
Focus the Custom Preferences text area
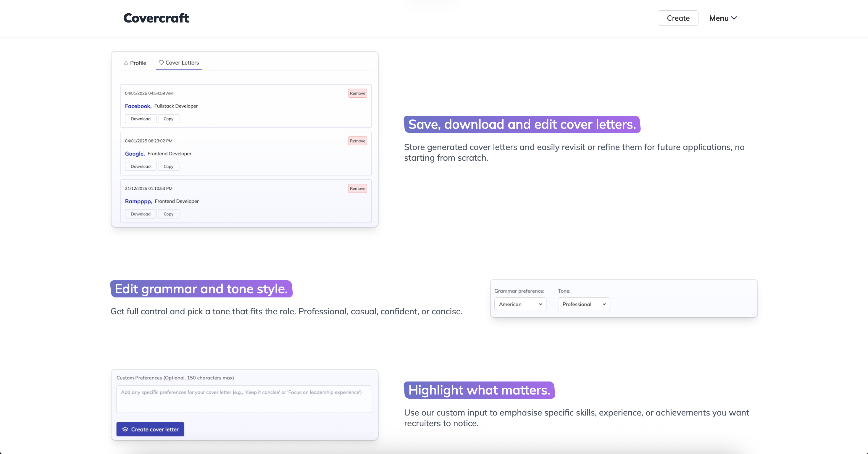point(244,399)
